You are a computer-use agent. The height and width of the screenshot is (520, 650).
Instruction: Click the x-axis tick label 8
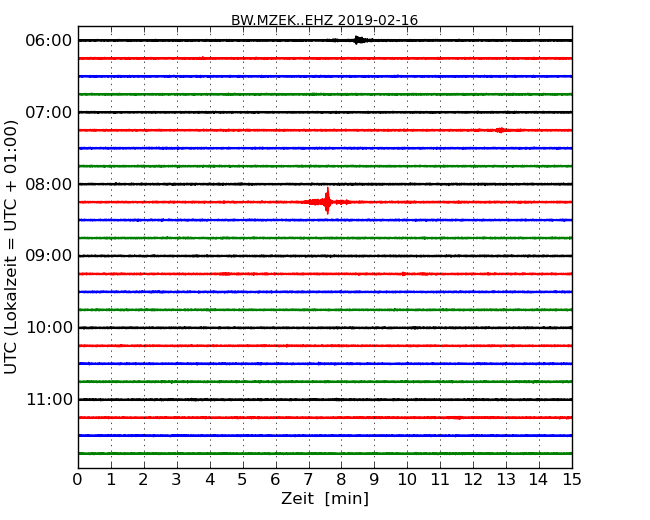[x=341, y=479]
